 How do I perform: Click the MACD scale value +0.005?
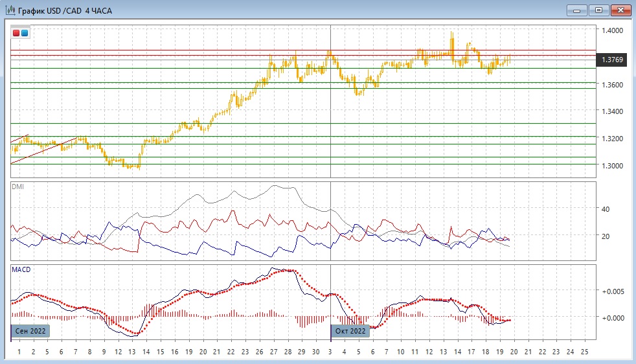pyautogui.click(x=613, y=291)
